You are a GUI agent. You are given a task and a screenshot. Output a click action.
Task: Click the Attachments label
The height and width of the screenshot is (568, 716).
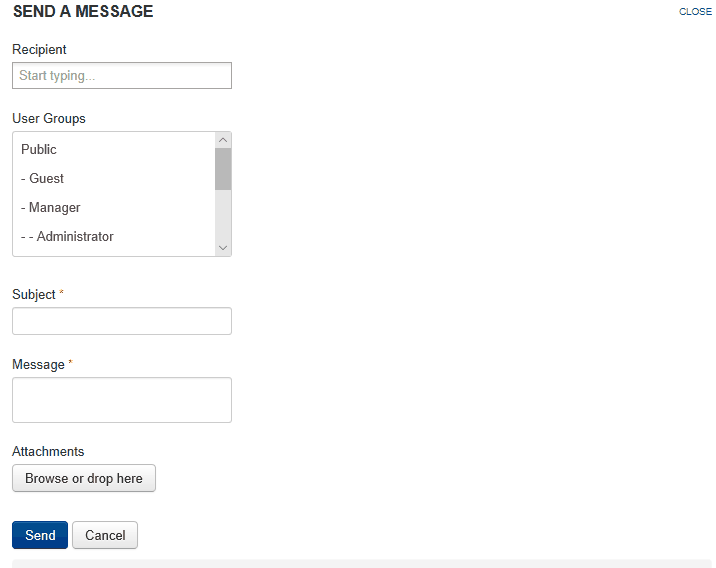click(48, 452)
